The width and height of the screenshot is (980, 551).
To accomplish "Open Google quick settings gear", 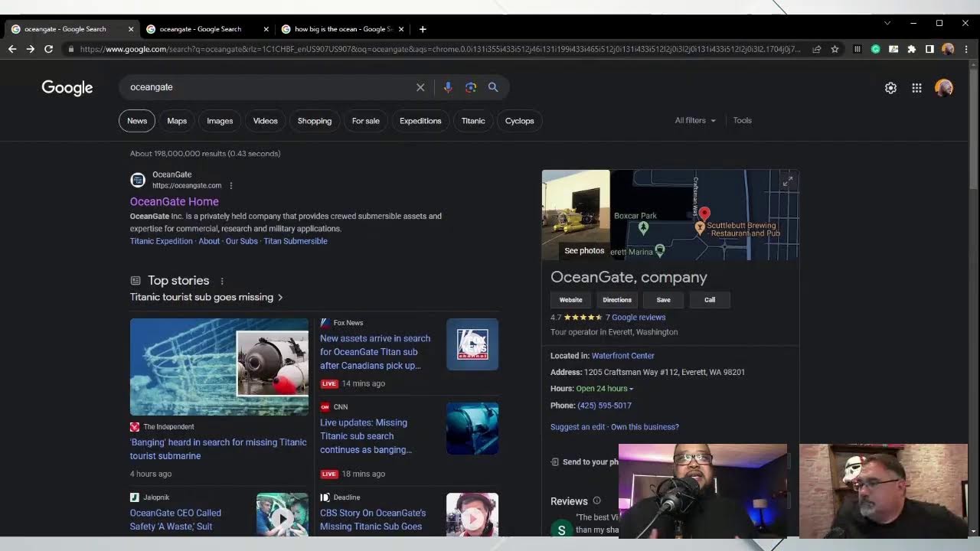I will click(890, 88).
